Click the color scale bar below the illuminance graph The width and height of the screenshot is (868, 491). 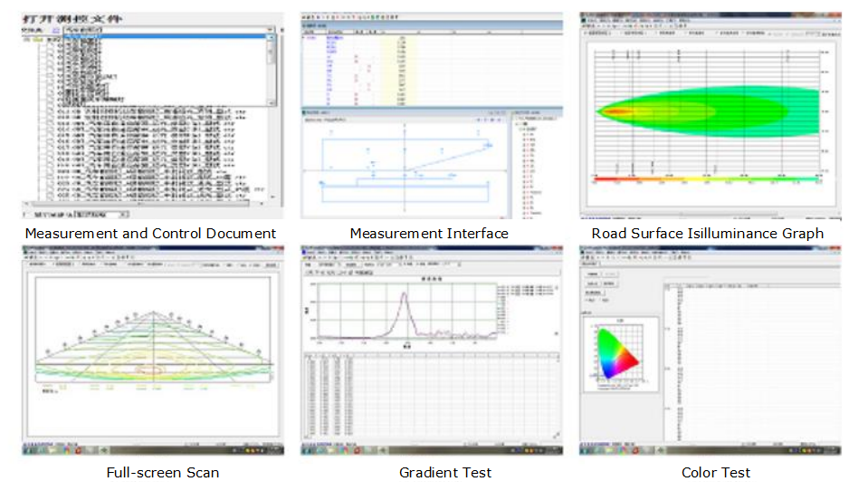tap(706, 179)
